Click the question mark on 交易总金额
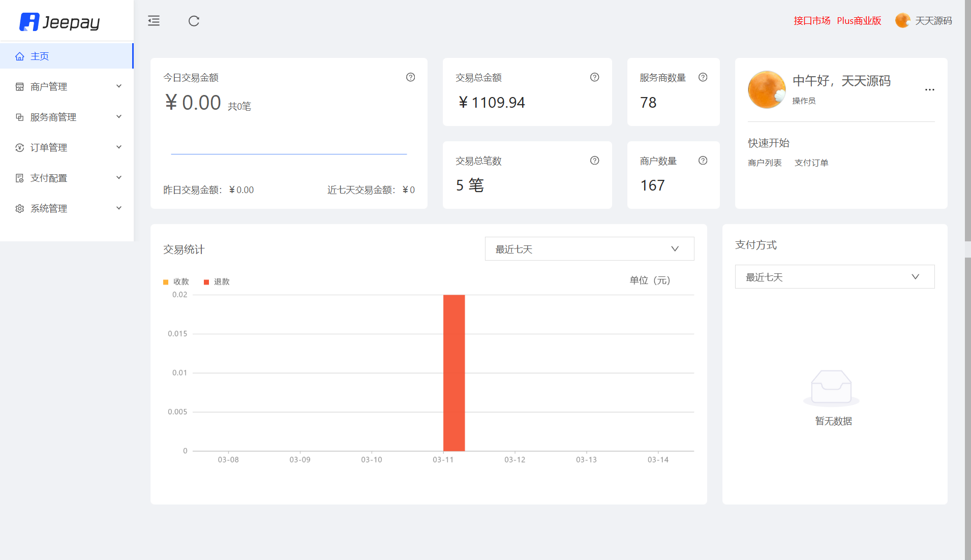Screen dimensions: 971x560 pyautogui.click(x=594, y=77)
